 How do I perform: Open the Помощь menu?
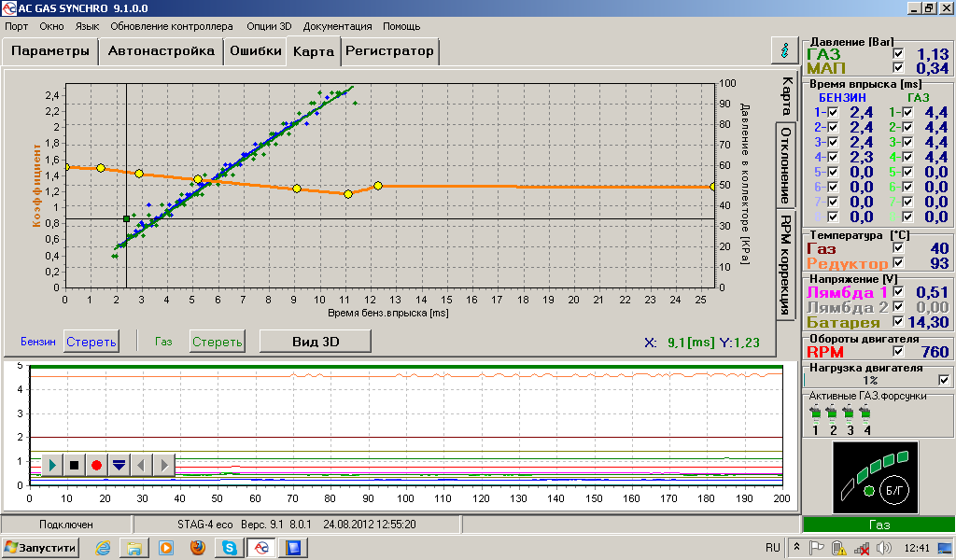coord(401,26)
